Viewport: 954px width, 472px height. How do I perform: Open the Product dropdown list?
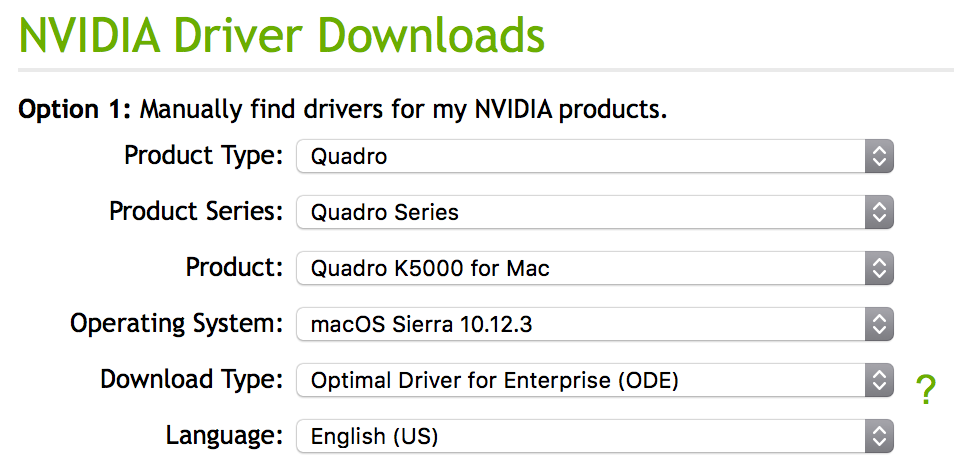tap(580, 268)
